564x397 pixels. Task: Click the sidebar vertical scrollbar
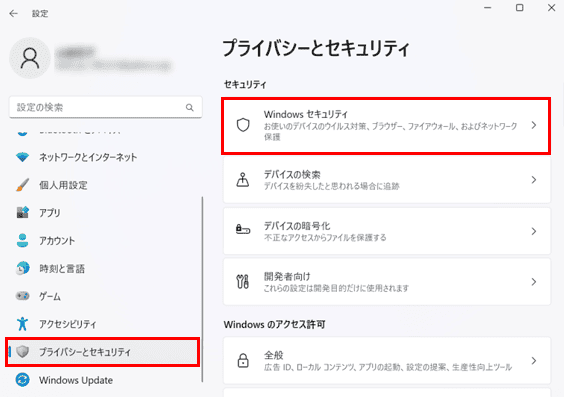pos(202,289)
